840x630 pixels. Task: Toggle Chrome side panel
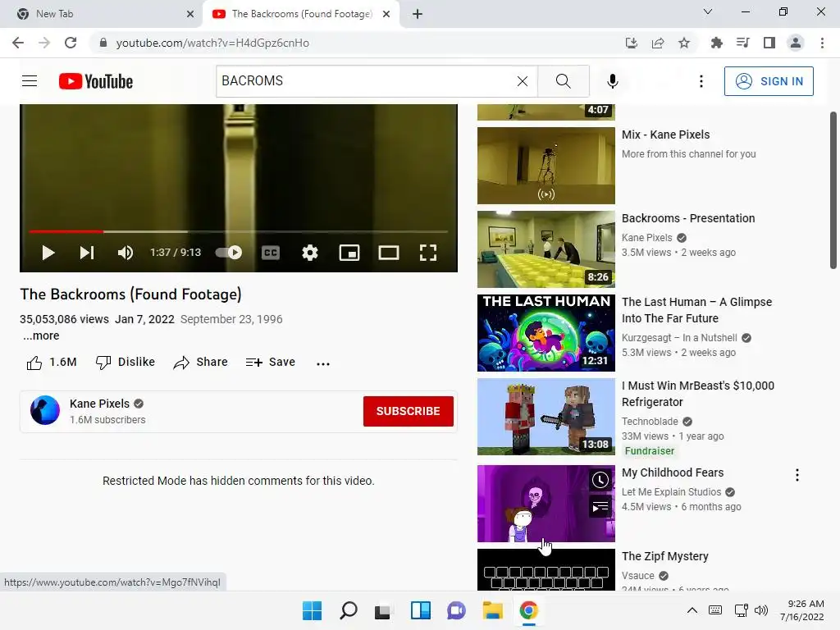(x=769, y=43)
